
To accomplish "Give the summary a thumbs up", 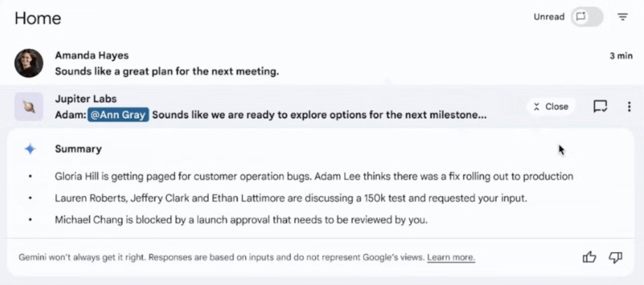I will (589, 257).
